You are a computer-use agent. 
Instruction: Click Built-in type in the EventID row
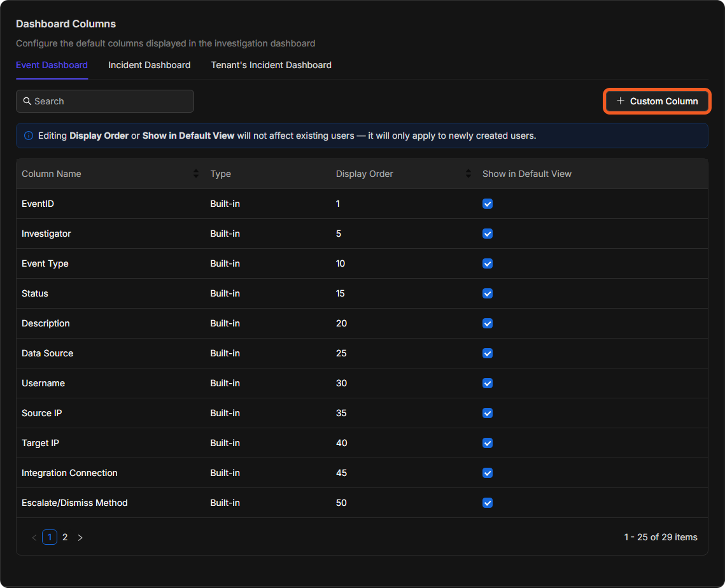click(x=225, y=204)
